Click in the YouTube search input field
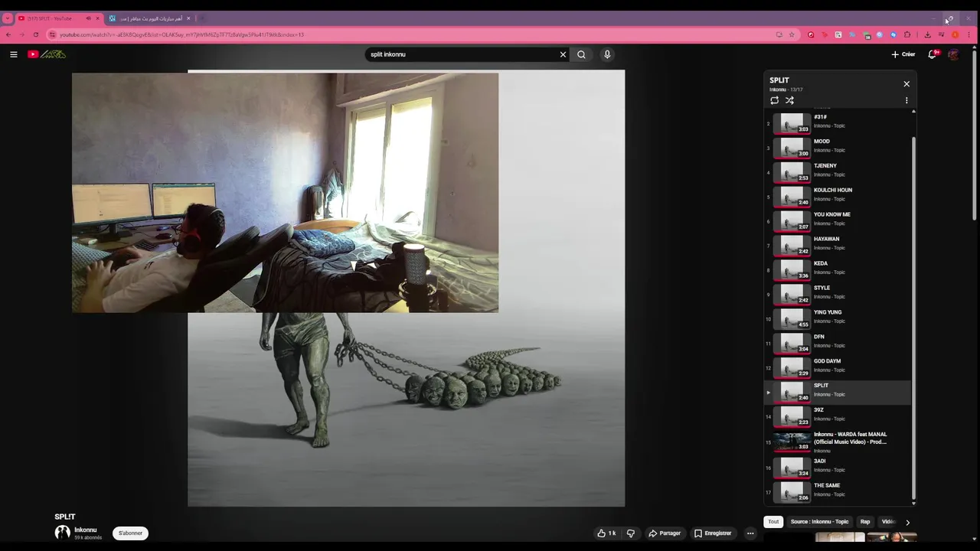This screenshot has height=551, width=980. [x=462, y=54]
